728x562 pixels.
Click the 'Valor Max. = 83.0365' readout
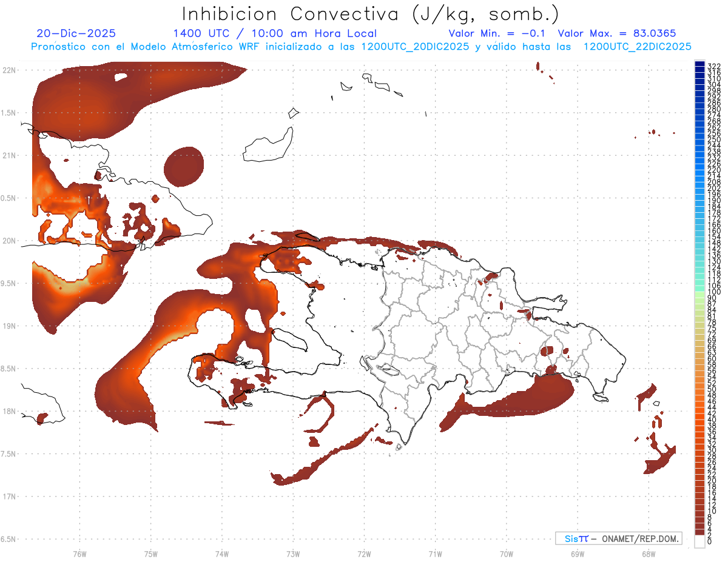[617, 33]
